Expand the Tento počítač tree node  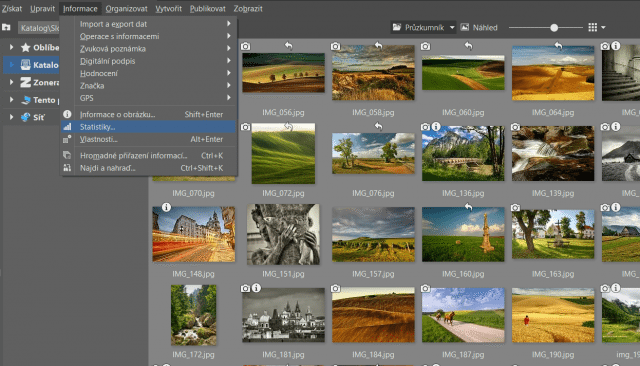[11, 100]
